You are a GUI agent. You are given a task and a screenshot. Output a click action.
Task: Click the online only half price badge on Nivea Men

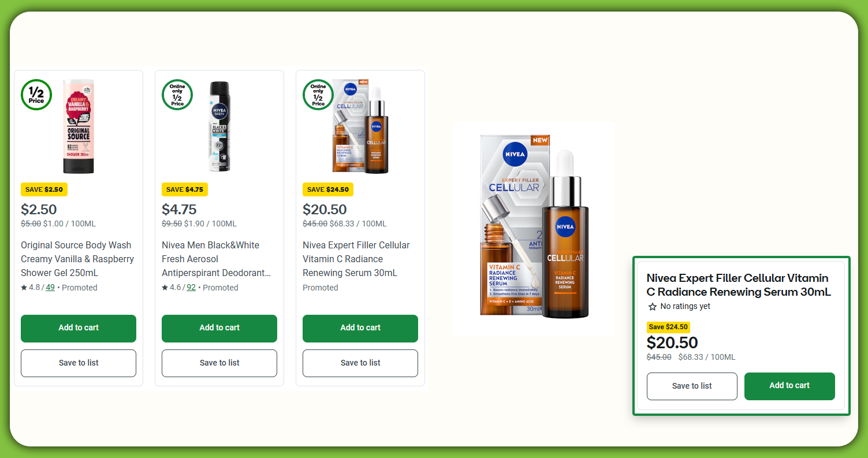[177, 95]
